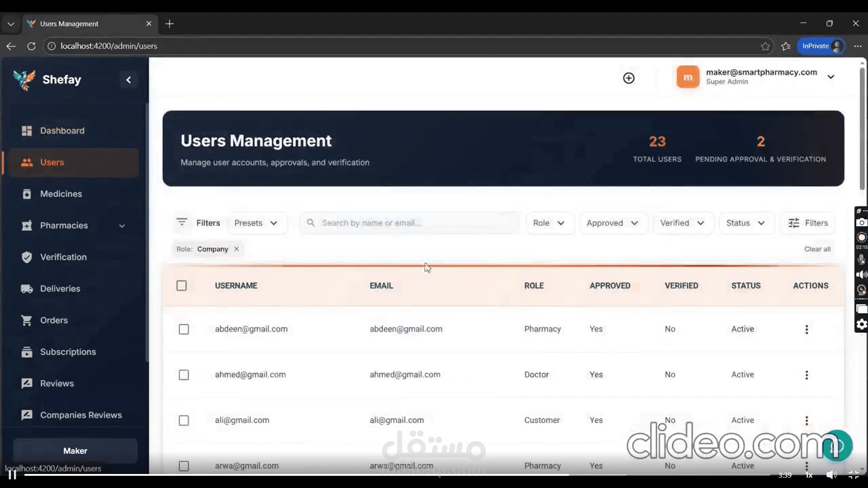Open three-dot actions menu for ahmed@gmail.com
Screen dimensions: 868x488
(x=806, y=375)
